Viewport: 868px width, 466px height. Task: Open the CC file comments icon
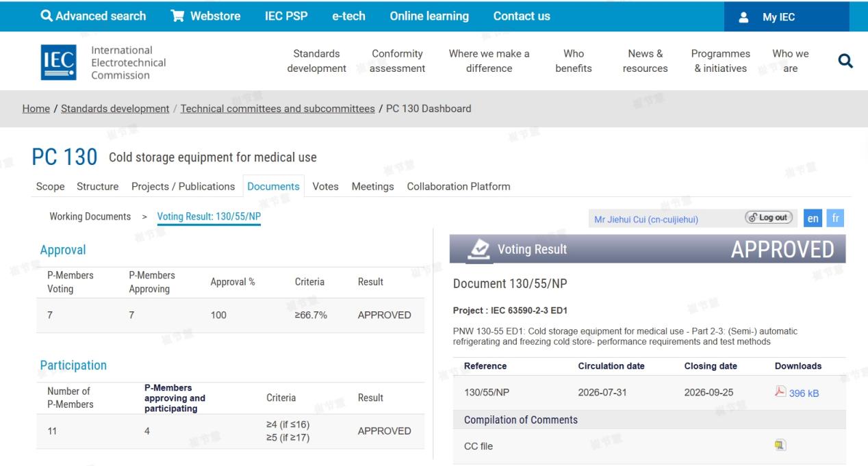[780, 445]
